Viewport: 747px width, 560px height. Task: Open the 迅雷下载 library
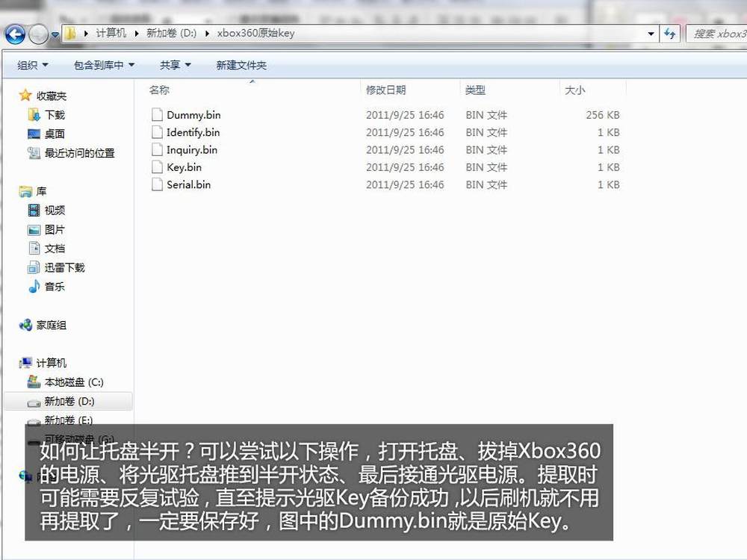[x=56, y=267]
